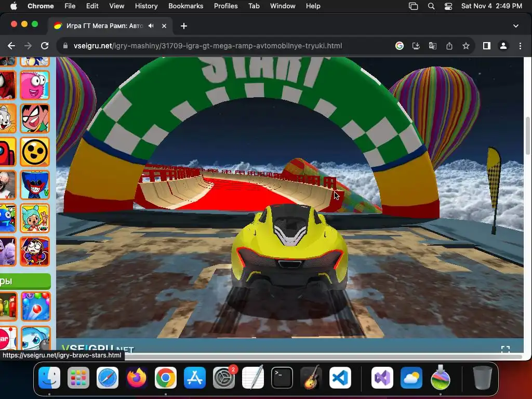This screenshot has height=399, width=532.
Task: Open Control Center in menu bar
Action: click(448, 6)
